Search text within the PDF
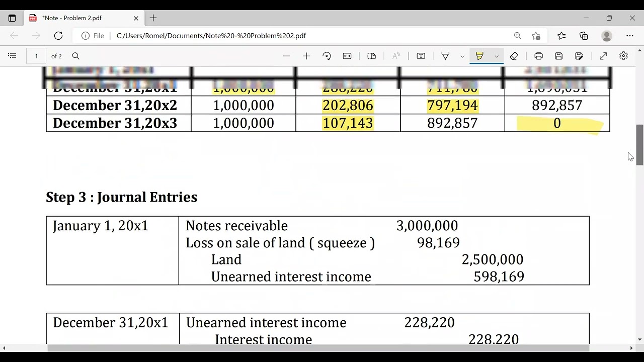This screenshot has height=362, width=644. click(75, 56)
